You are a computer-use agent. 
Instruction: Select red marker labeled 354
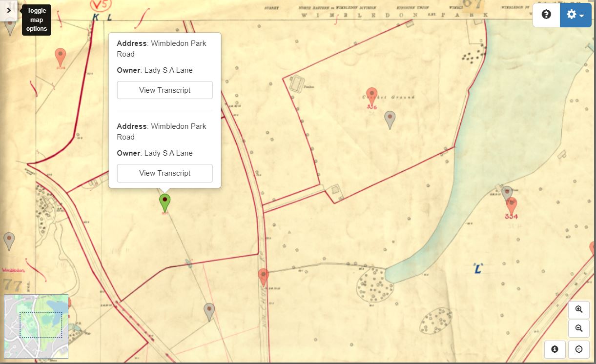511,204
